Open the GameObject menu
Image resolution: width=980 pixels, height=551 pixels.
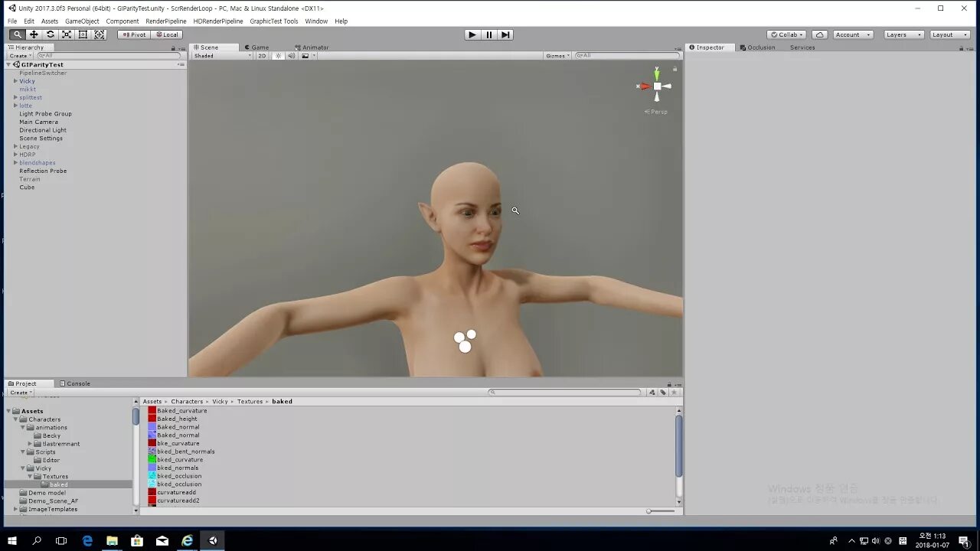[82, 21]
